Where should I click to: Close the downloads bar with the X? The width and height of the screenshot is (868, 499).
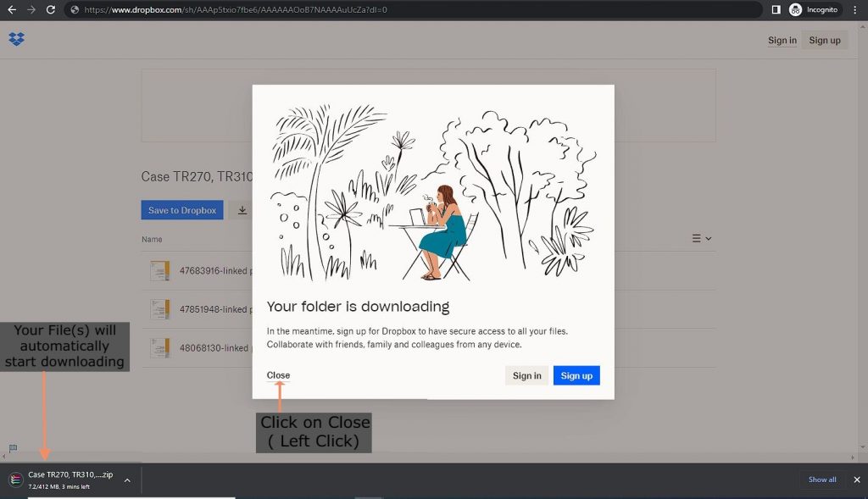[x=856, y=480]
